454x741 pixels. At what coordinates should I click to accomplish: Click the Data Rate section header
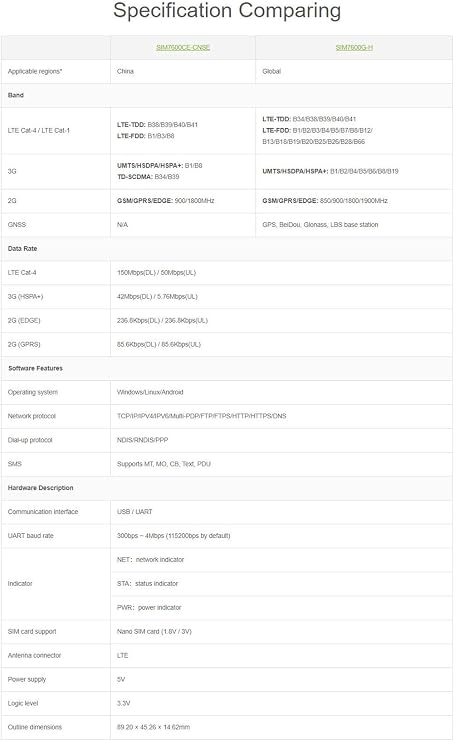[22, 249]
